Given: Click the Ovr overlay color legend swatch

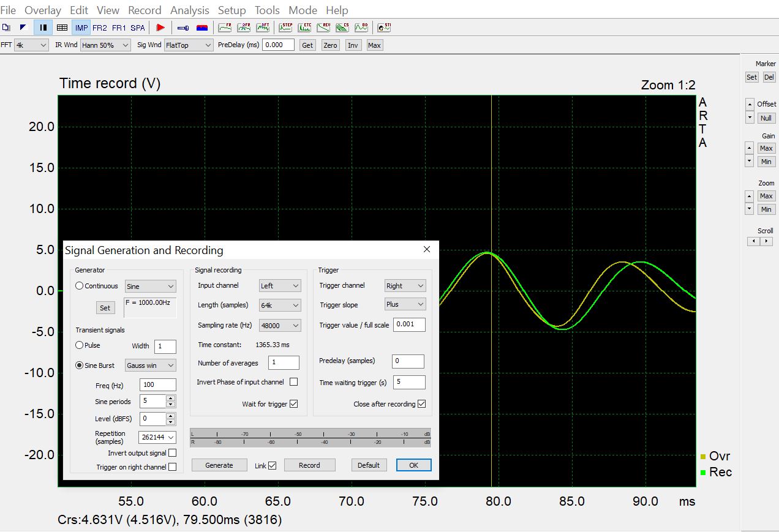Looking at the screenshot, I should tap(703, 457).
